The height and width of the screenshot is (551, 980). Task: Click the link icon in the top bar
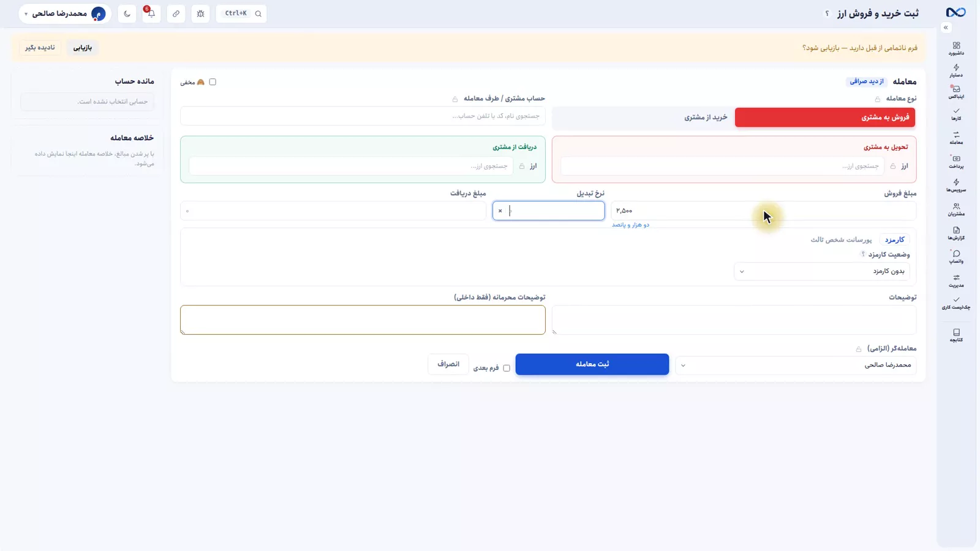[x=176, y=13]
